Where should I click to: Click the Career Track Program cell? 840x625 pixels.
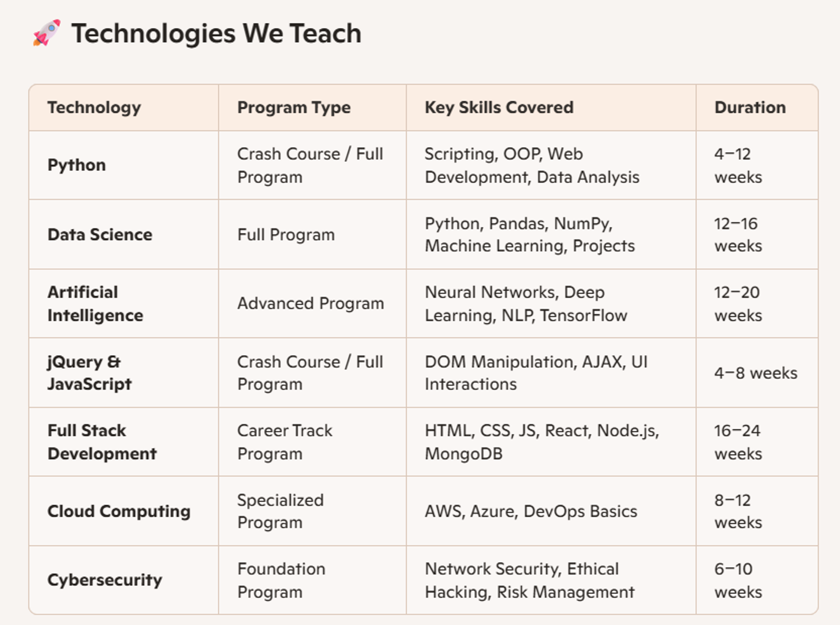(284, 442)
